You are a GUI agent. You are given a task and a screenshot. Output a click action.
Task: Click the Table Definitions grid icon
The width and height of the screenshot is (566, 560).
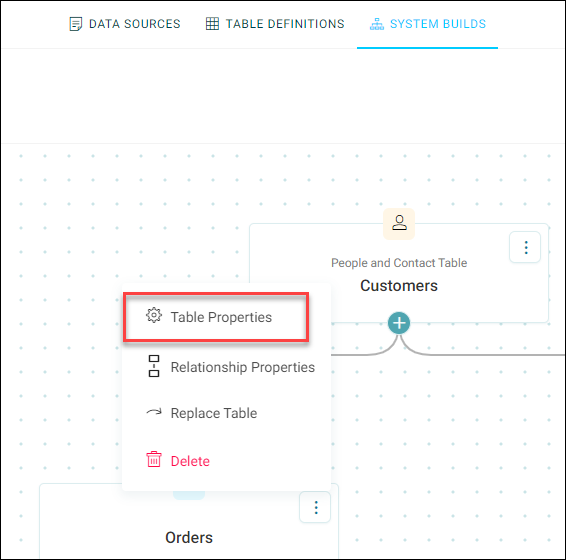tap(212, 24)
